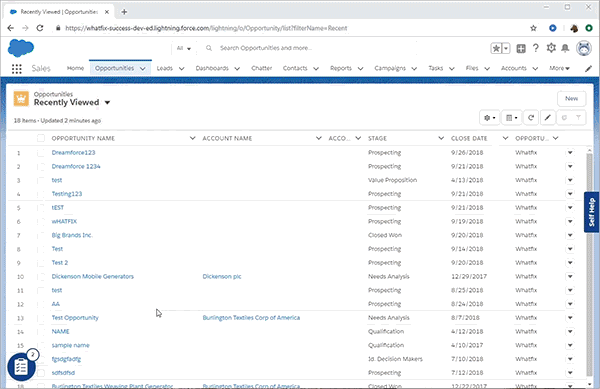The height and width of the screenshot is (389, 600).
Task: Open the Display As table icon
Action: (512, 118)
